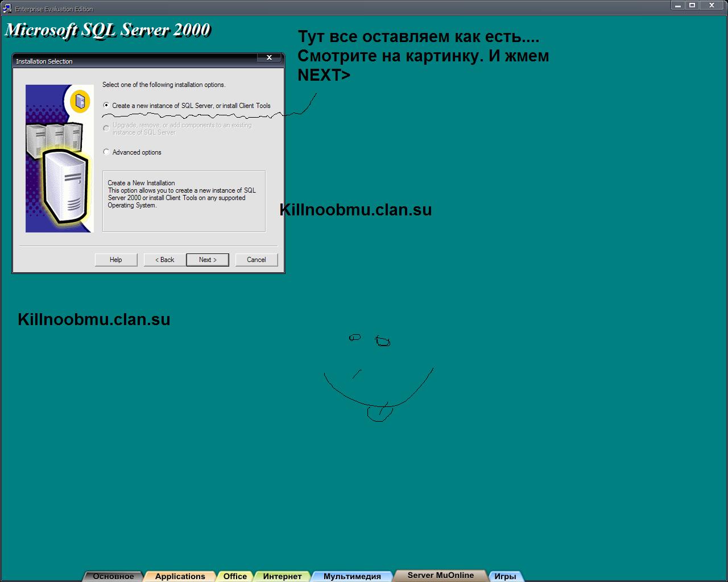
Task: Click the Server MuOnline tab
Action: (440, 575)
